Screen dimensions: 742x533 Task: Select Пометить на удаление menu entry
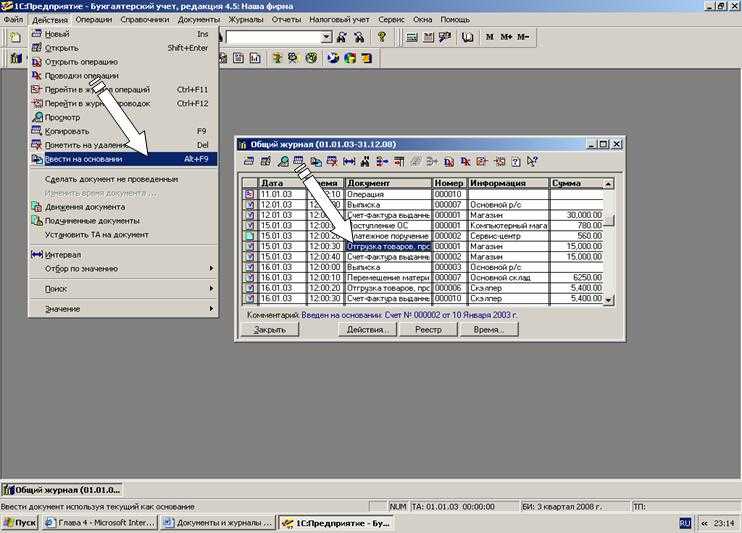(x=123, y=145)
